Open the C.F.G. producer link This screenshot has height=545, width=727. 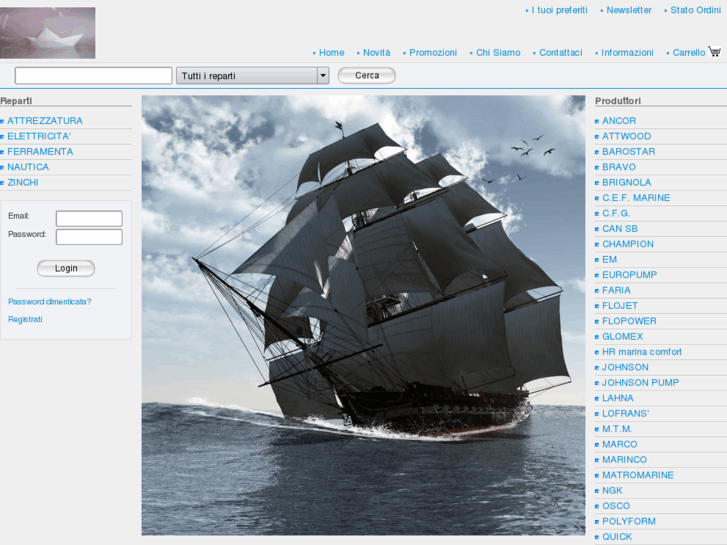pyautogui.click(x=616, y=213)
